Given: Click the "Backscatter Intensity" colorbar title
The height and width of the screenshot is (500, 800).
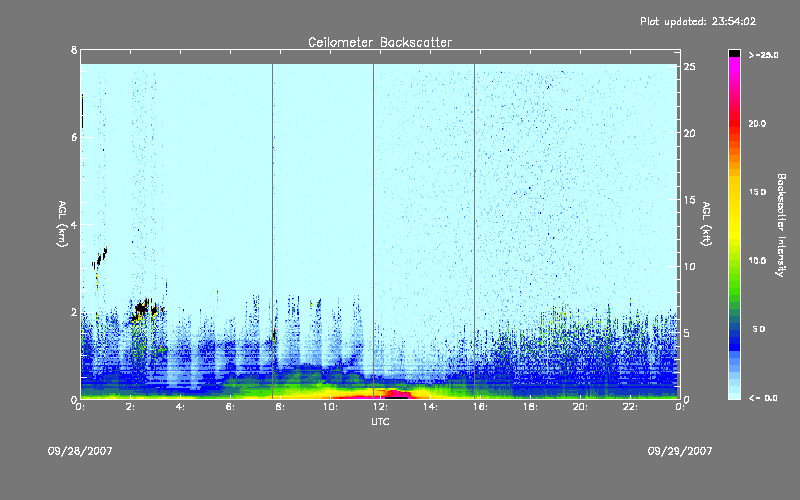Looking at the screenshot, I should point(781,225).
